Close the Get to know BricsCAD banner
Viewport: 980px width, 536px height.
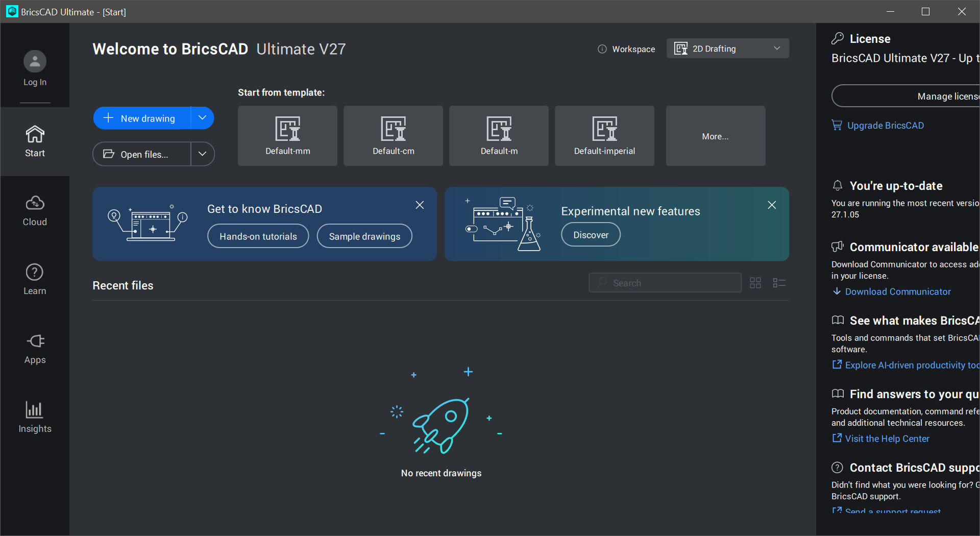(420, 205)
